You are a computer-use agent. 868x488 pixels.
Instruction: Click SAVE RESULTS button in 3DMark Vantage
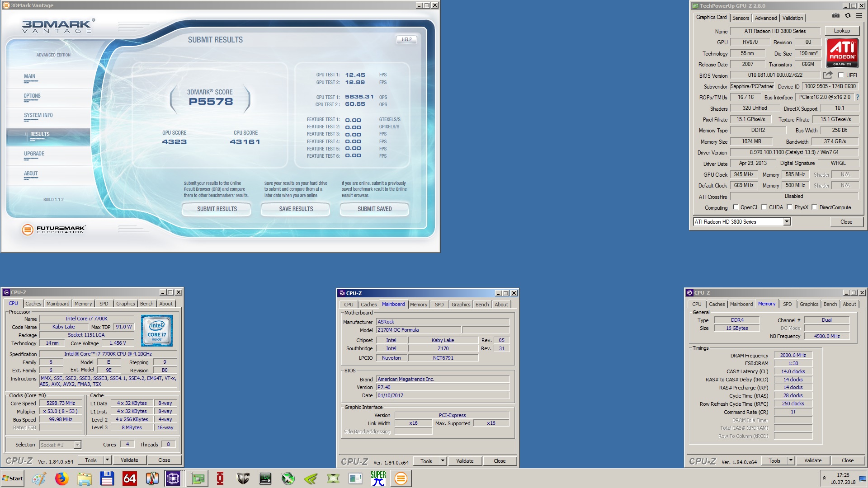pyautogui.click(x=296, y=209)
